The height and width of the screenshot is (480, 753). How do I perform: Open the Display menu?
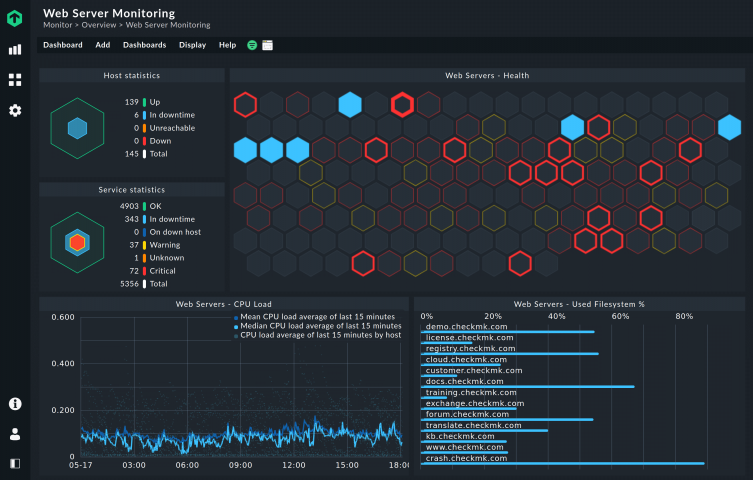(x=193, y=45)
